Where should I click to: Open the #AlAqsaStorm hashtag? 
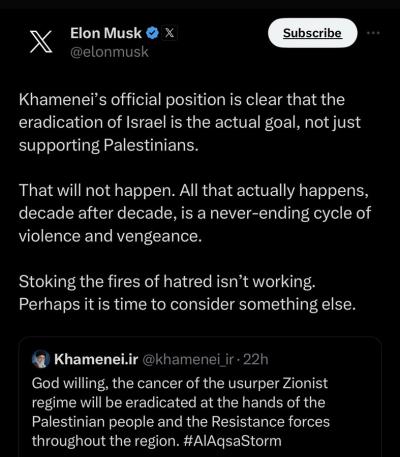point(233,441)
